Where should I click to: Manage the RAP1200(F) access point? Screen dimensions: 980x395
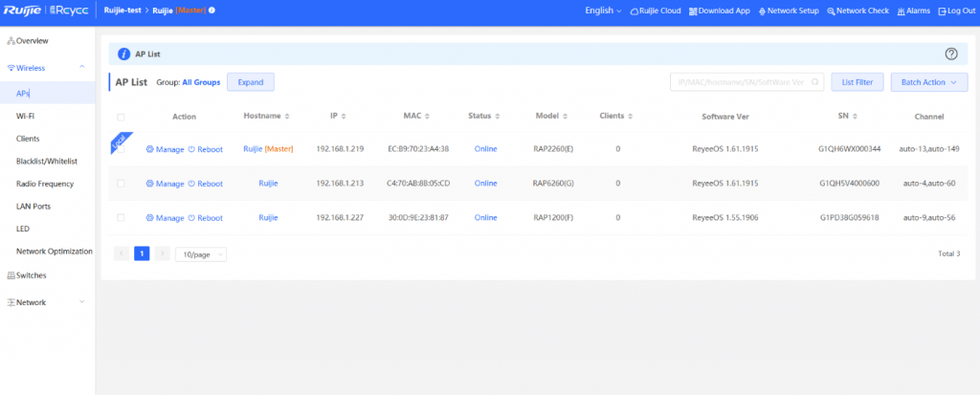tap(165, 218)
